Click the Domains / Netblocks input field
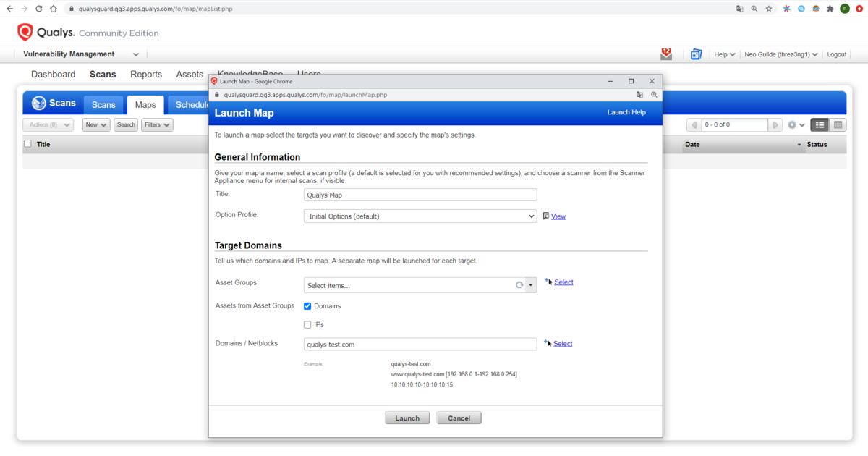The height and width of the screenshot is (456, 868). coord(420,345)
